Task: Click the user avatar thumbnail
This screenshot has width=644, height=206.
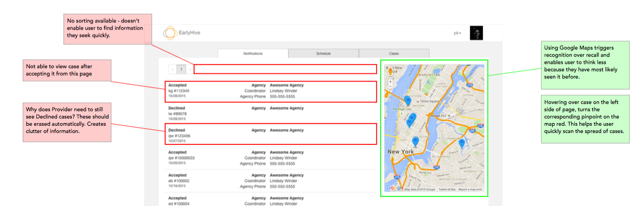Action: [476, 33]
